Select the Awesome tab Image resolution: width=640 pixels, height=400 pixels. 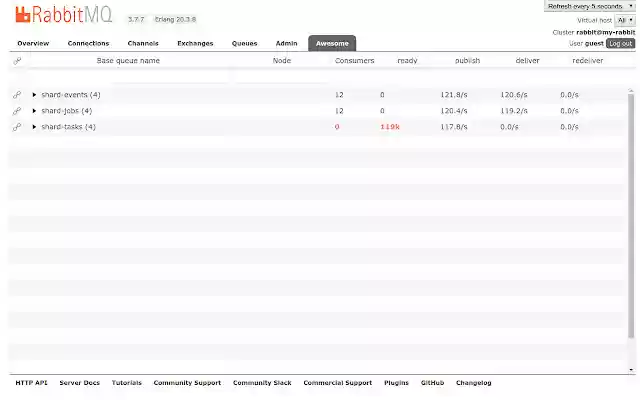coord(332,43)
